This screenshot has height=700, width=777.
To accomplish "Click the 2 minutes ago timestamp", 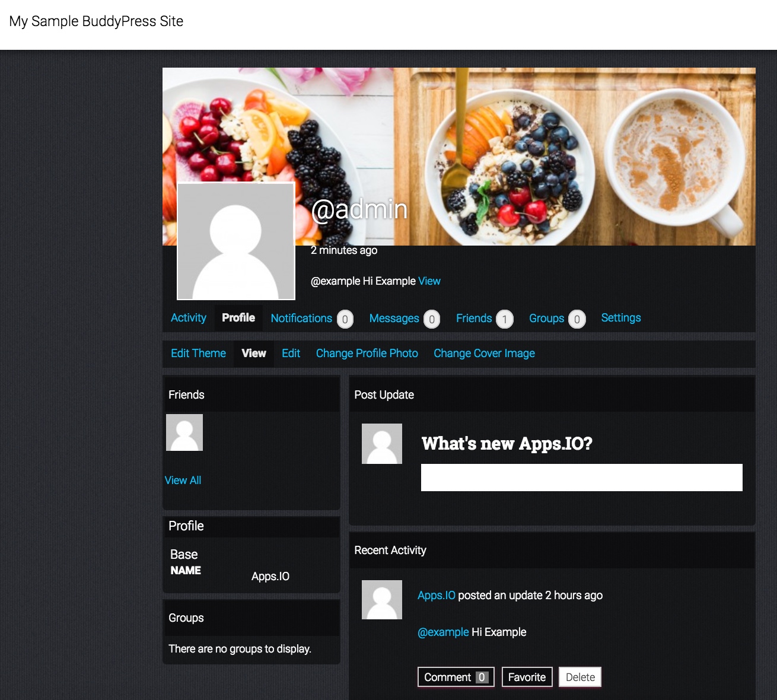I will [344, 250].
